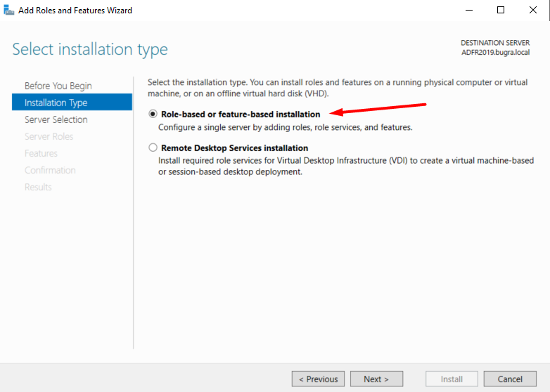
Task: Click the Next button
Action: (376, 379)
